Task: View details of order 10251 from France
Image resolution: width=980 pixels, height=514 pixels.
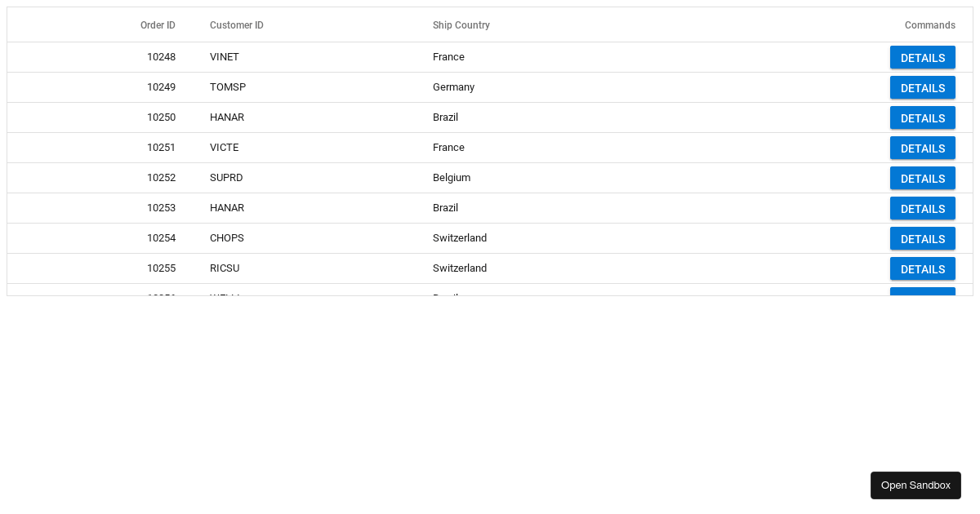Action: pos(922,148)
